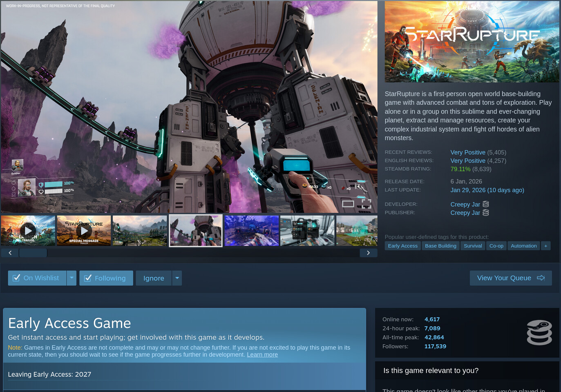
Task: Open SteamDB via logo in player stats panel
Action: click(x=539, y=332)
